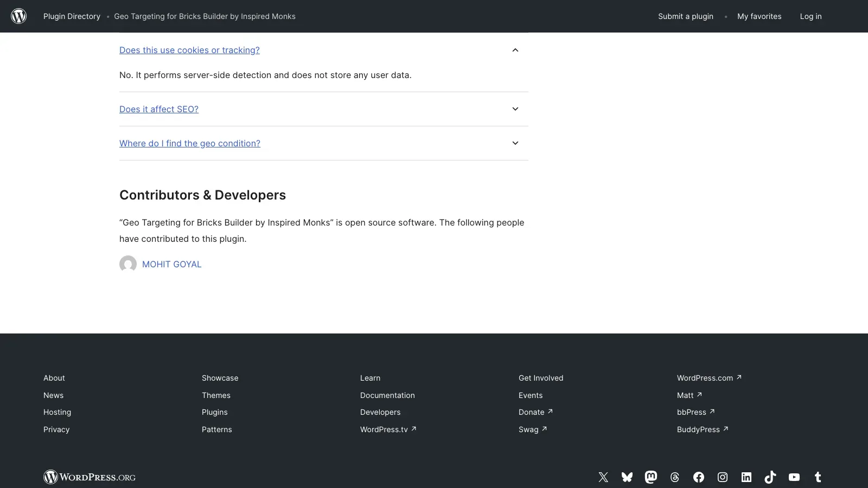Open the Facebook social icon
Viewport: 868px width, 488px height.
[x=699, y=477]
